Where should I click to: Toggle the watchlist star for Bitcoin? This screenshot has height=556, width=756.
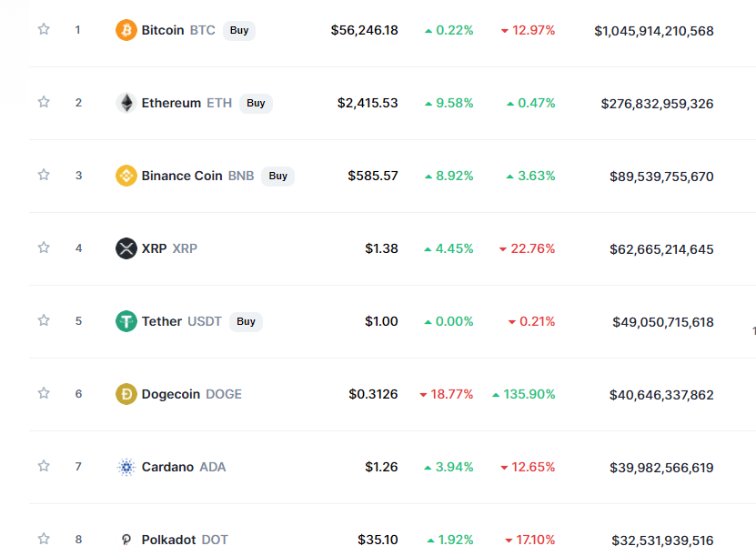44,29
